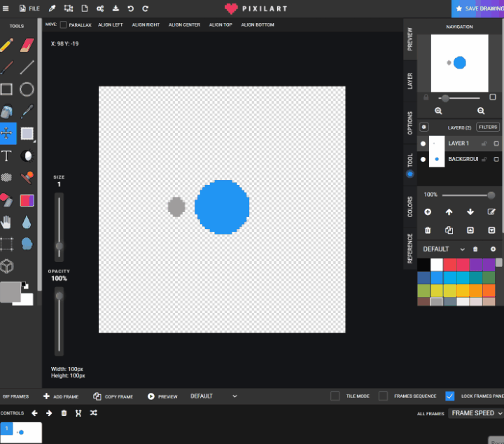The width and height of the screenshot is (504, 444).
Task: Click Align Left option
Action: point(111,25)
